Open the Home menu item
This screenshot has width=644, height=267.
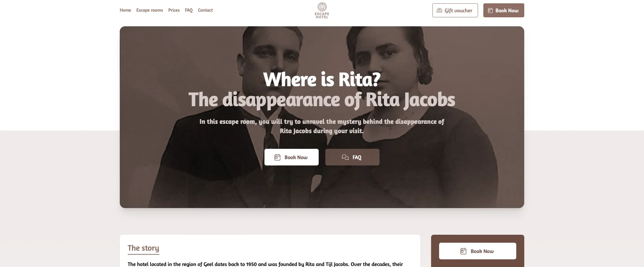[x=125, y=10]
